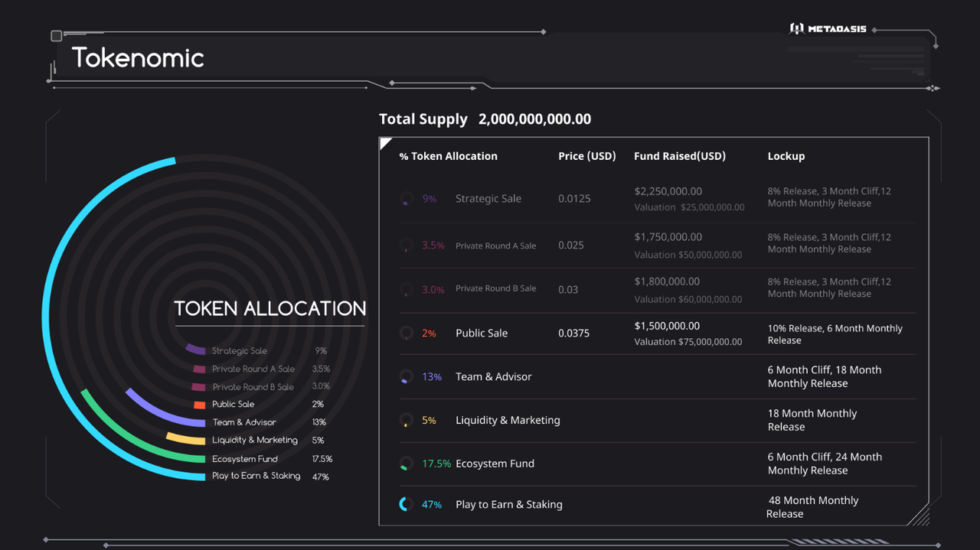Click the Play to Earn & Staking donut icon
This screenshot has height=550, width=980.
pos(407,504)
